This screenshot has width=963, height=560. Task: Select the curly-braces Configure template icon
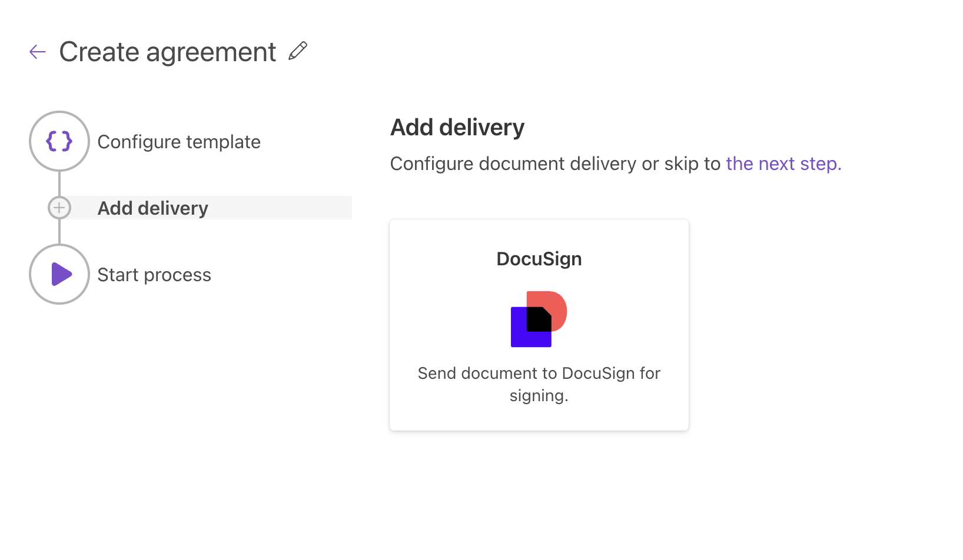[59, 141]
